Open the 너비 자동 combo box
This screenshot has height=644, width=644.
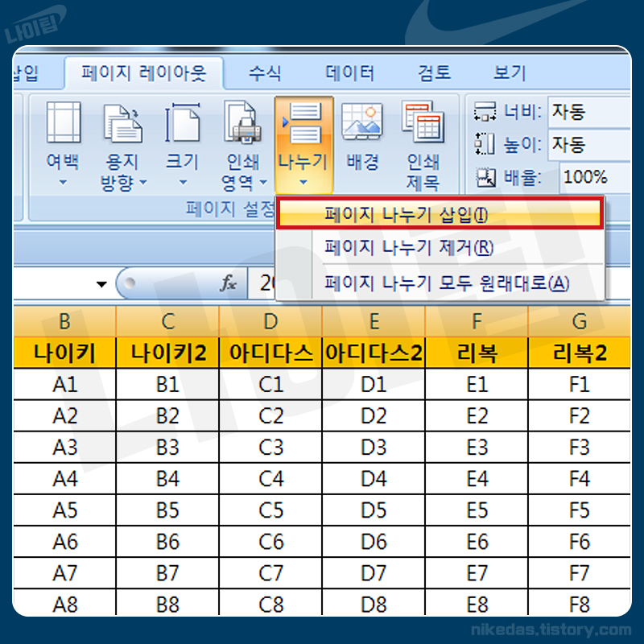point(589,112)
